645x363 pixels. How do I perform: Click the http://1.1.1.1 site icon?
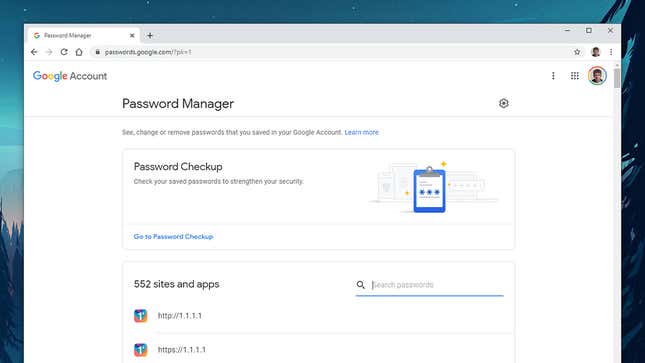click(x=140, y=316)
